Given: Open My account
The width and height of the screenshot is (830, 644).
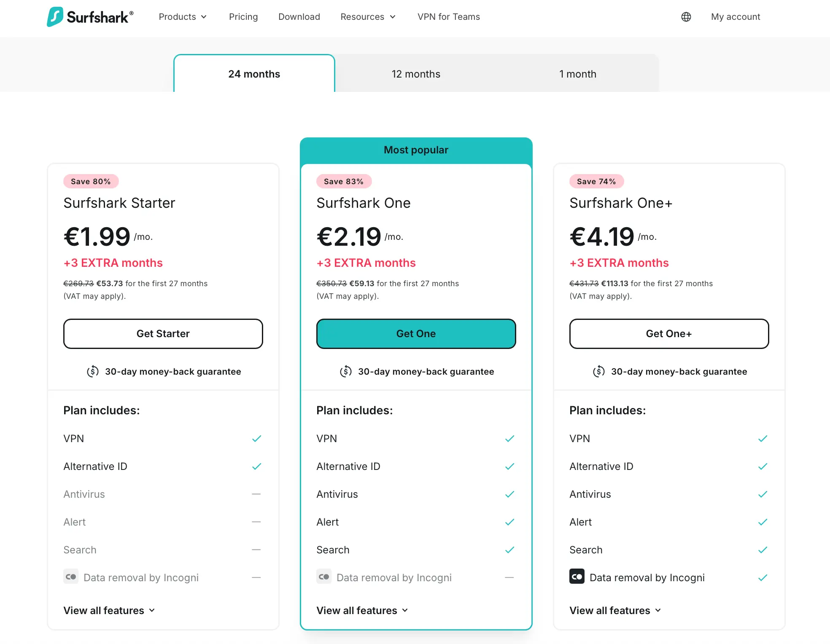Looking at the screenshot, I should (x=736, y=17).
